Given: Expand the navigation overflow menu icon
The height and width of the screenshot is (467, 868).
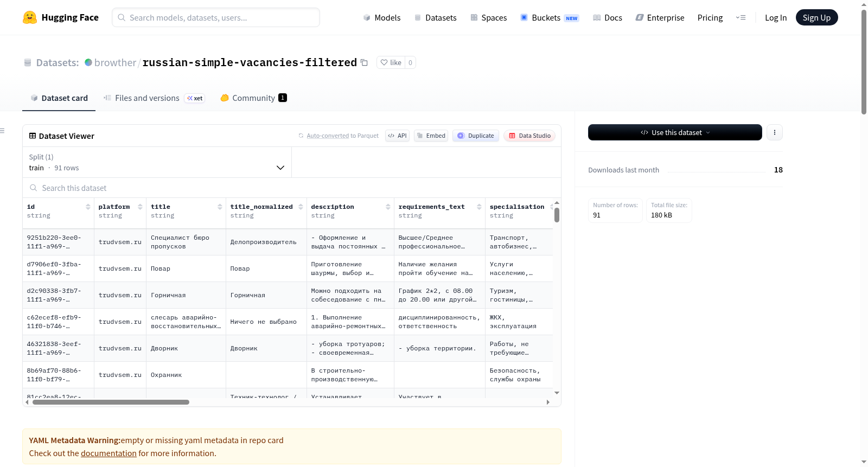Looking at the screenshot, I should click(741, 17).
